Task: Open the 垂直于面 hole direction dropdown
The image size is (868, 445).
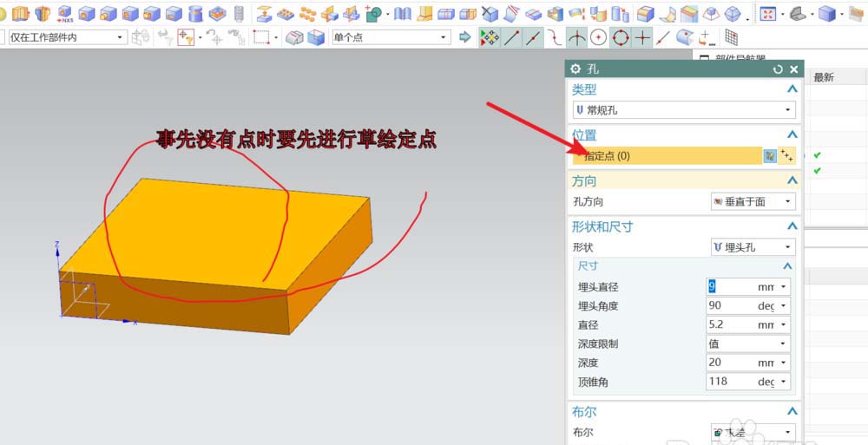Action: point(753,202)
